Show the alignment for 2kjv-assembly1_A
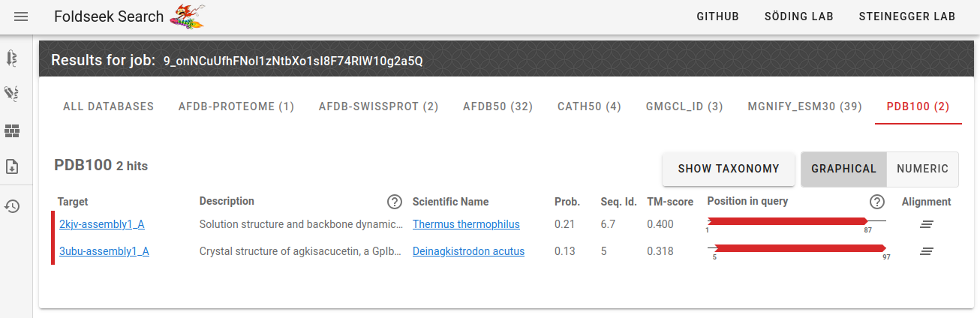The height and width of the screenshot is (318, 980). tap(927, 224)
